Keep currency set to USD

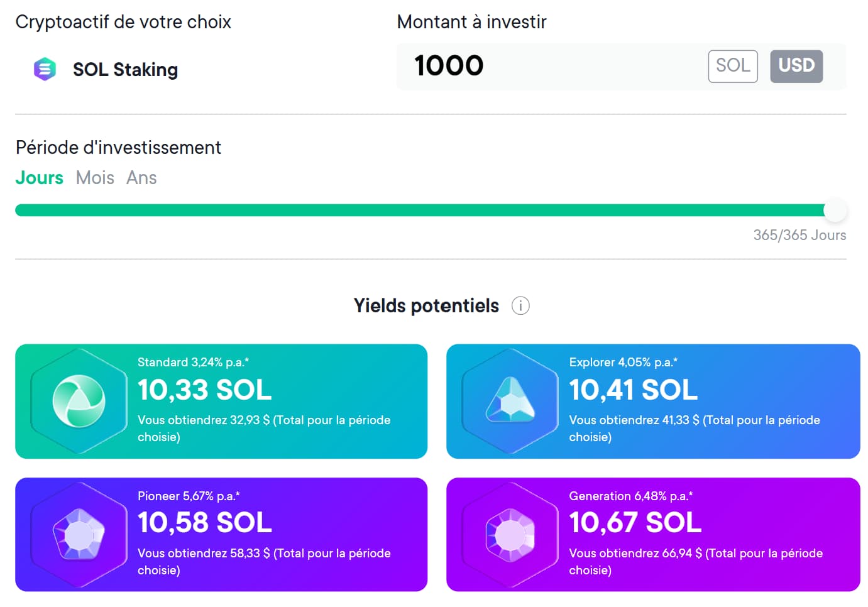(796, 66)
